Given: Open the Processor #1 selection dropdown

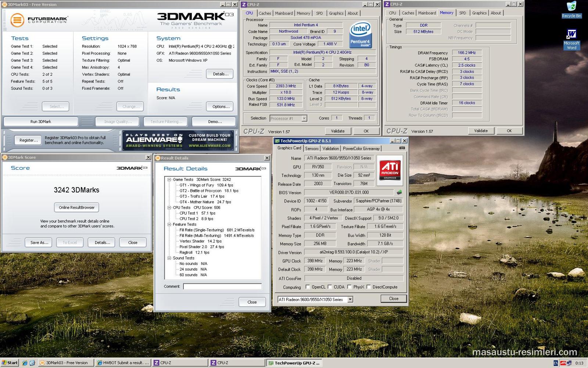Looking at the screenshot, I should 304,118.
